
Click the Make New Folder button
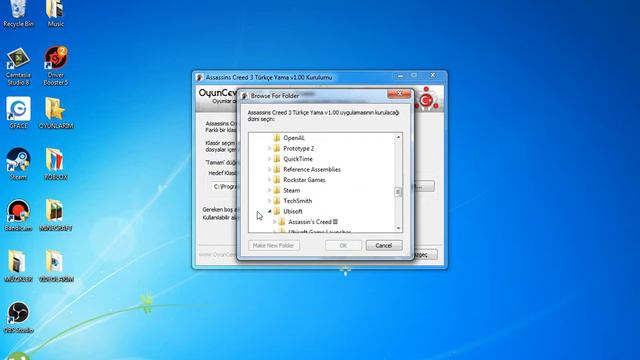tap(273, 245)
